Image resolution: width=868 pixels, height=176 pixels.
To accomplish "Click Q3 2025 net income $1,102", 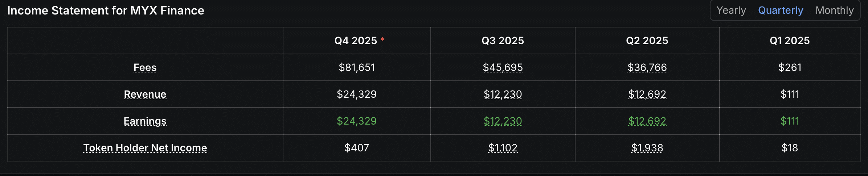I will click(503, 148).
